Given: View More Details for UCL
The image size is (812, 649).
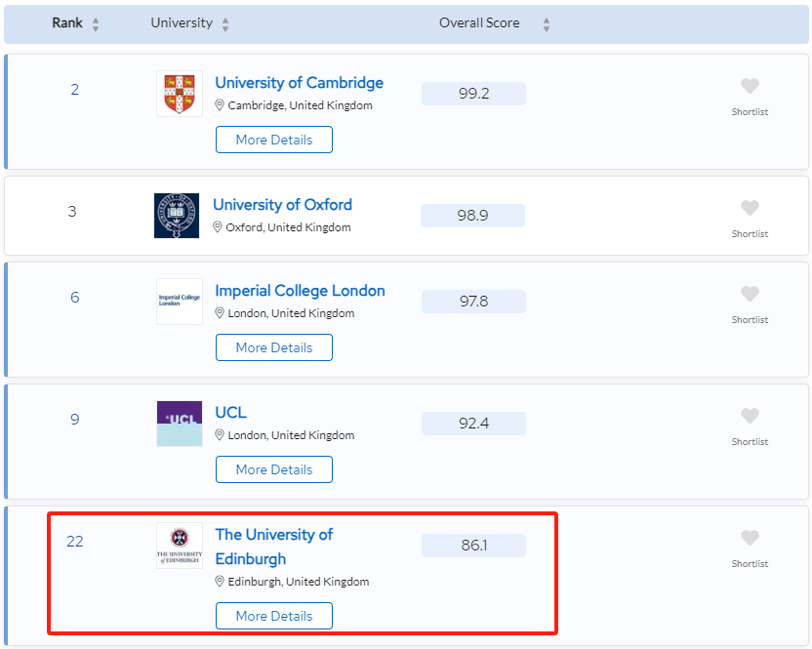Looking at the screenshot, I should coord(274,469).
